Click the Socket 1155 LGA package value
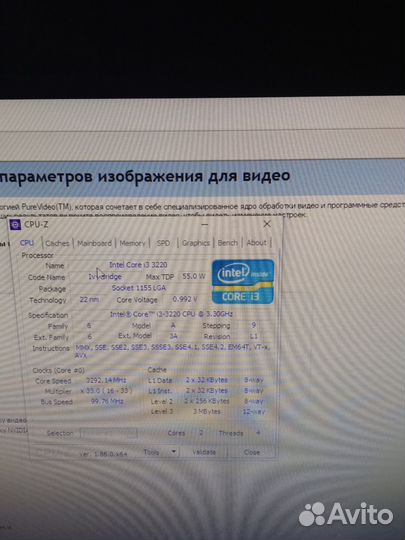Viewport: 405px width, 540px height. pos(139,288)
